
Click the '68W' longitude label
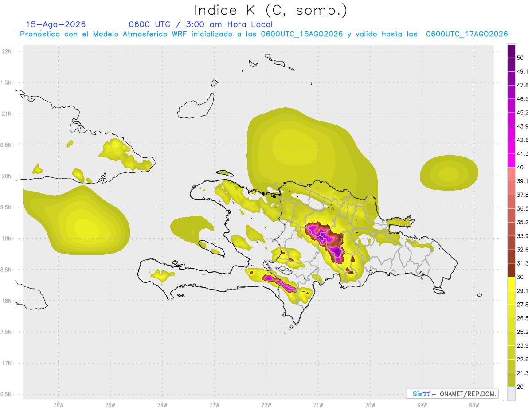pyautogui.click(x=474, y=405)
